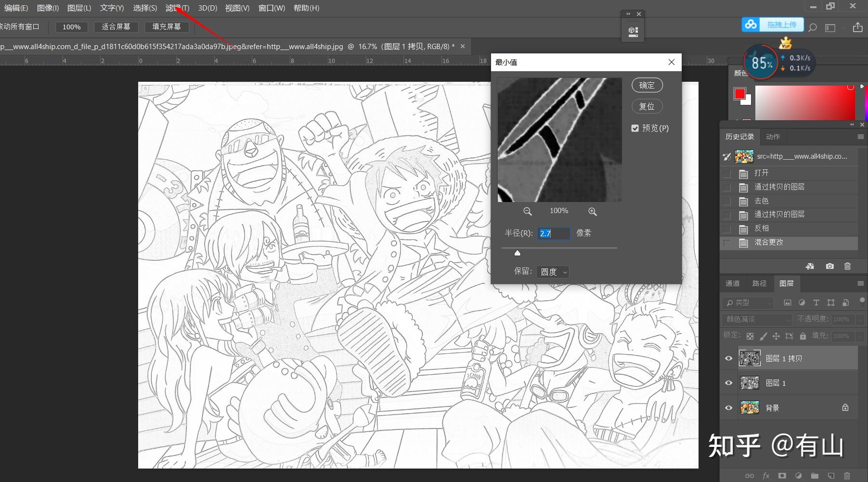868x482 pixels.
Task: Set history brush source at 反相
Action: (727, 228)
